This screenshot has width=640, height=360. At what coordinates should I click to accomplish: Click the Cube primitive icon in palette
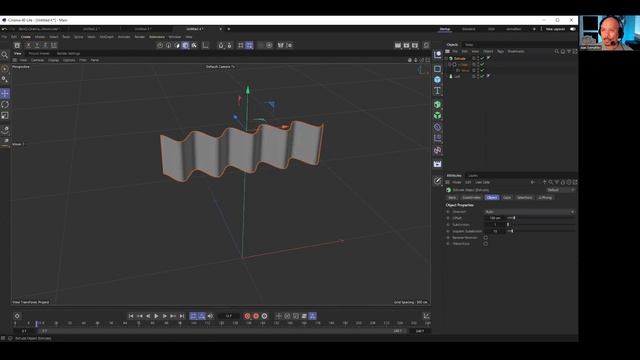click(x=438, y=80)
